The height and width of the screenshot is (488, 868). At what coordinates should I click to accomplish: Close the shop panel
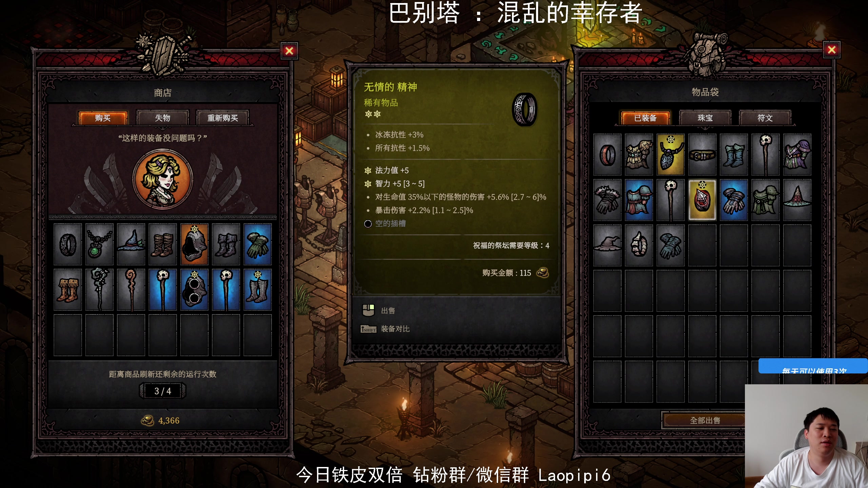(x=289, y=51)
